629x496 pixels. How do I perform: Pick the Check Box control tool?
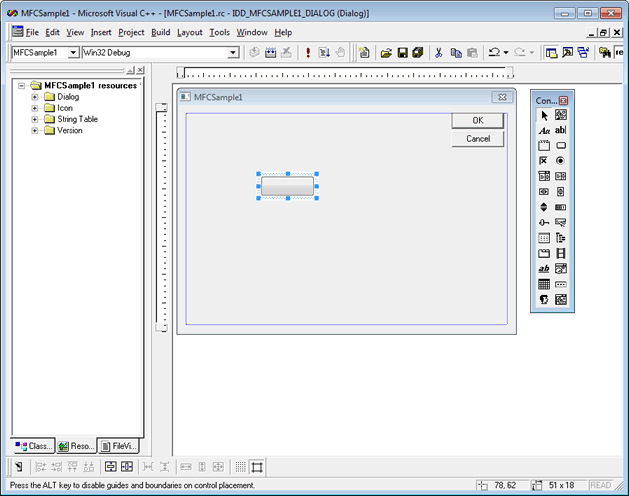544,160
